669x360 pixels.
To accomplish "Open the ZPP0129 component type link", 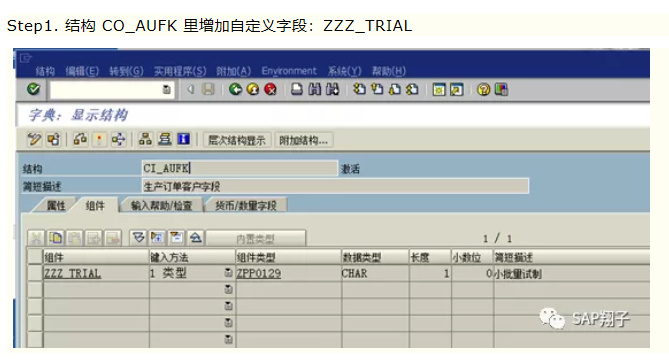I will click(x=259, y=273).
